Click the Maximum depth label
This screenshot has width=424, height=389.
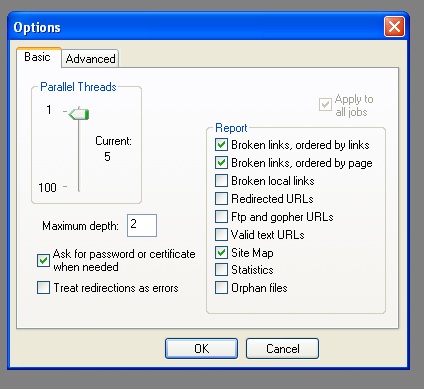pos(80,226)
